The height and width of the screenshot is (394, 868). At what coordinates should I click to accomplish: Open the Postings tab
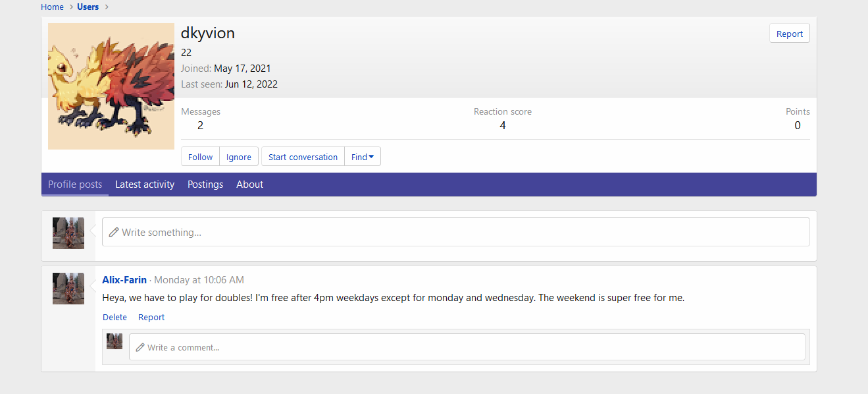tap(205, 184)
